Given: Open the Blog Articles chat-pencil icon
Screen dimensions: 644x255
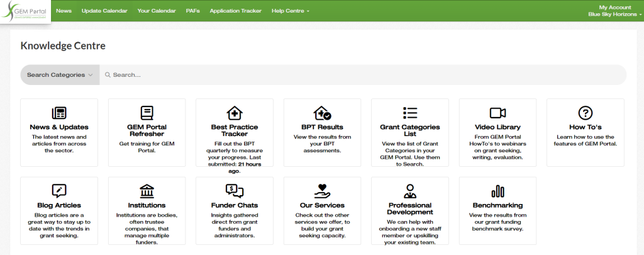Looking at the screenshot, I should pyautogui.click(x=59, y=191).
